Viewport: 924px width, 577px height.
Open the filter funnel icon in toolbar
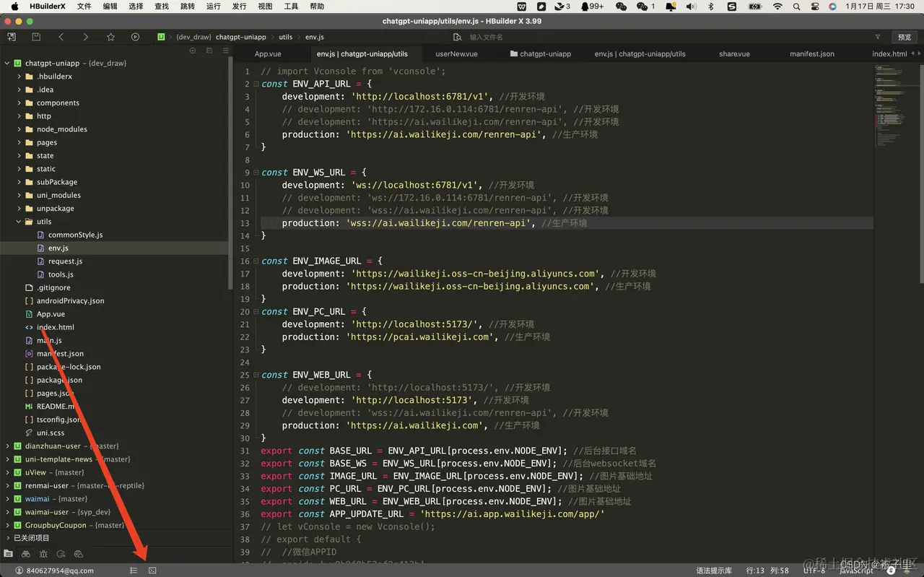(x=878, y=37)
